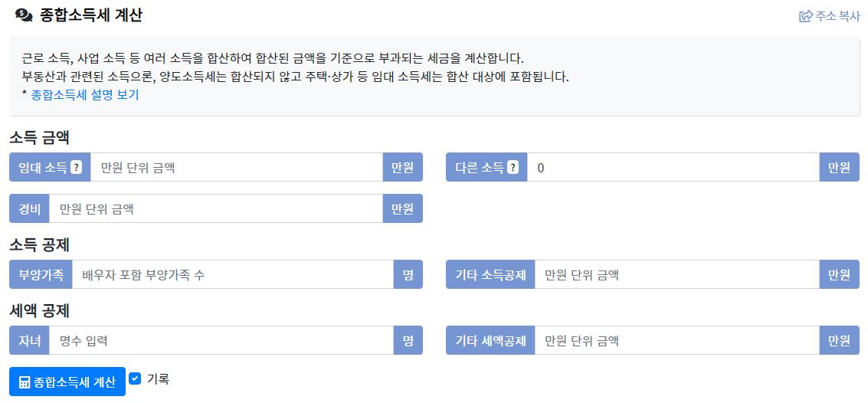Click the 기타 소득공제 amount field
Viewport: 868px width, 403px height.
677,274
